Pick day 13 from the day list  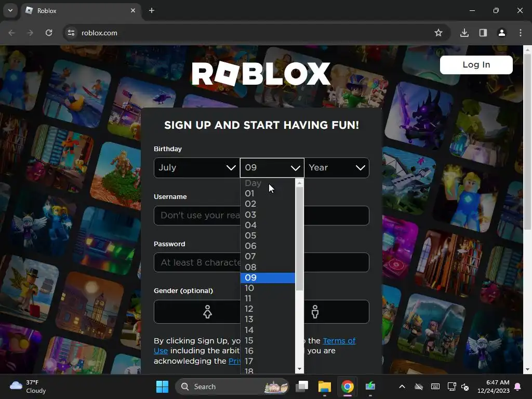(268, 320)
